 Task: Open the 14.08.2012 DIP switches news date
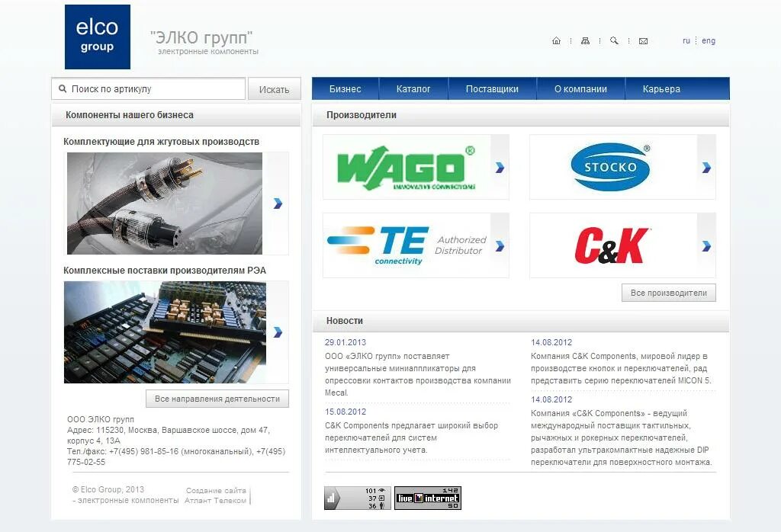click(x=551, y=399)
